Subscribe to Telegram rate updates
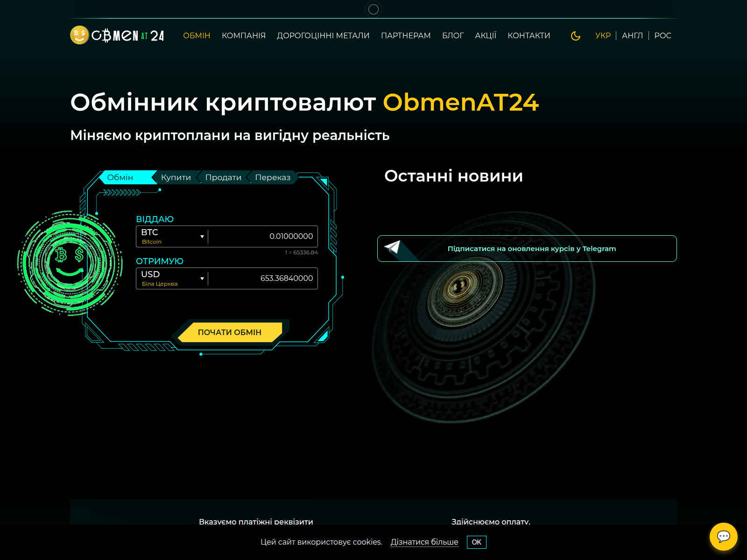747x560 pixels. (x=527, y=249)
